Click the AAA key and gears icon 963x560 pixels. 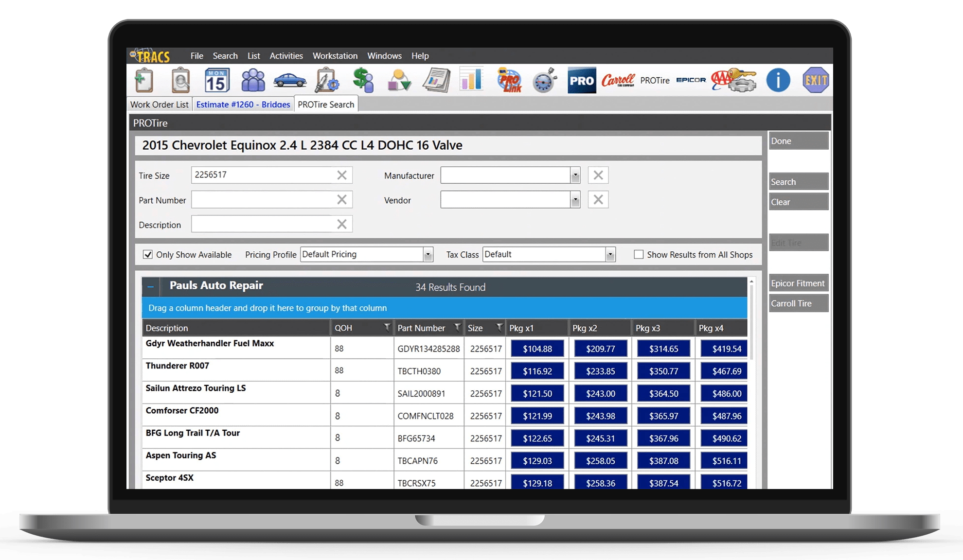click(x=733, y=80)
